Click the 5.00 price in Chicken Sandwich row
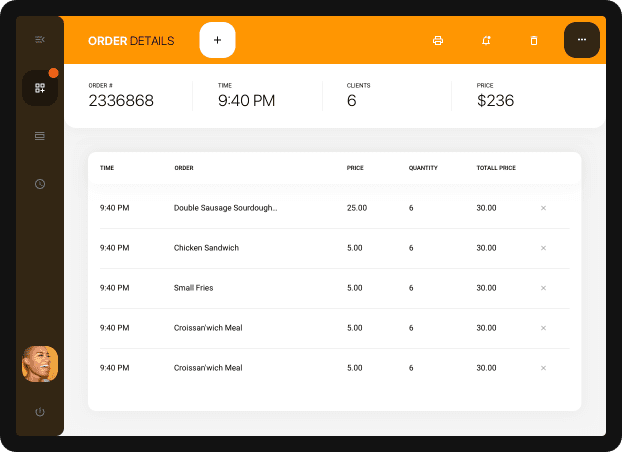 [355, 248]
